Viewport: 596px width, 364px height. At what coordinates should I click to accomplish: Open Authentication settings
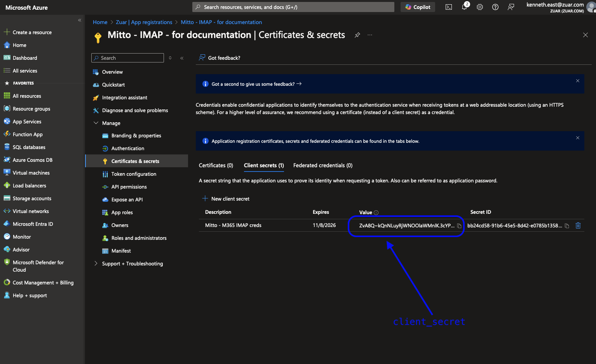point(128,148)
